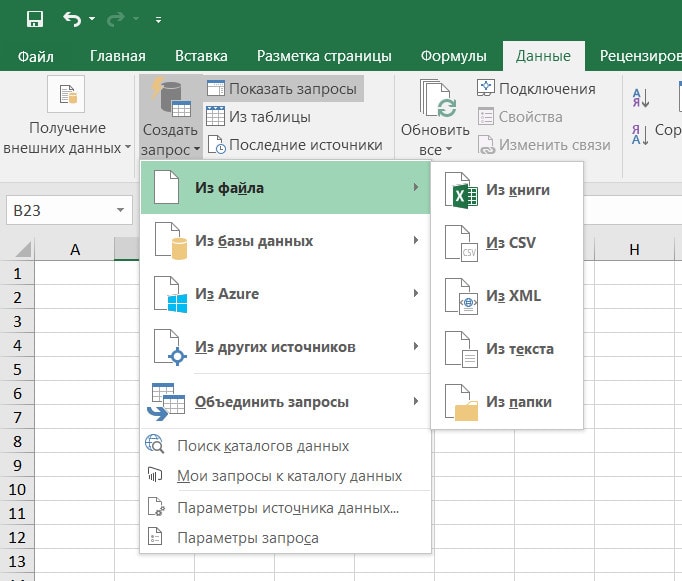
Task: Click the Получение внешних данных icon
Action: click(66, 94)
